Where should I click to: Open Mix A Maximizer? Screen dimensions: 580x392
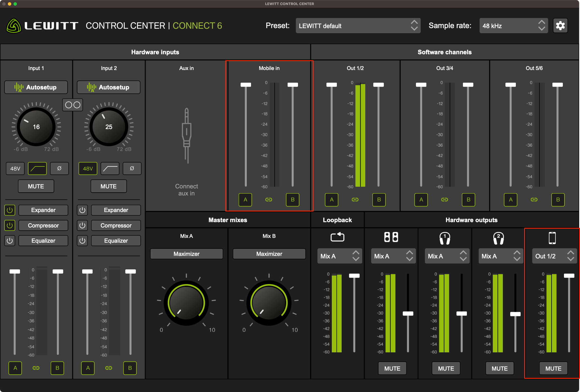[x=187, y=254]
